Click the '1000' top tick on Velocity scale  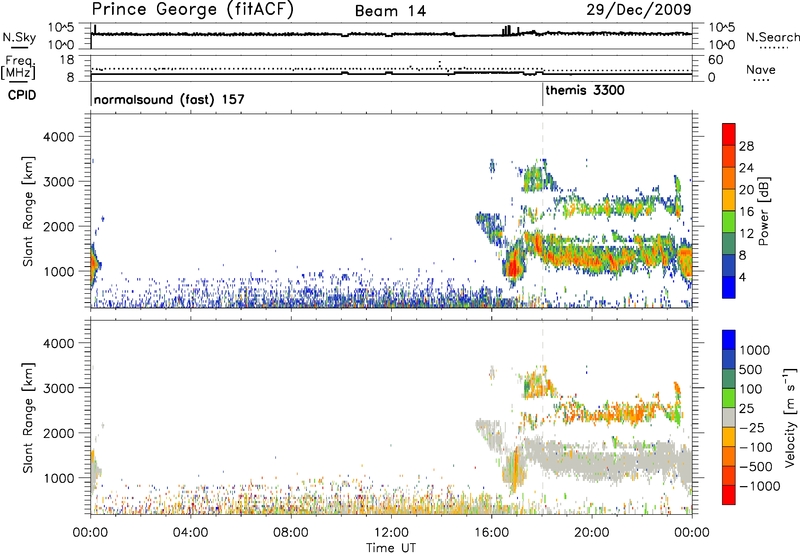point(754,350)
